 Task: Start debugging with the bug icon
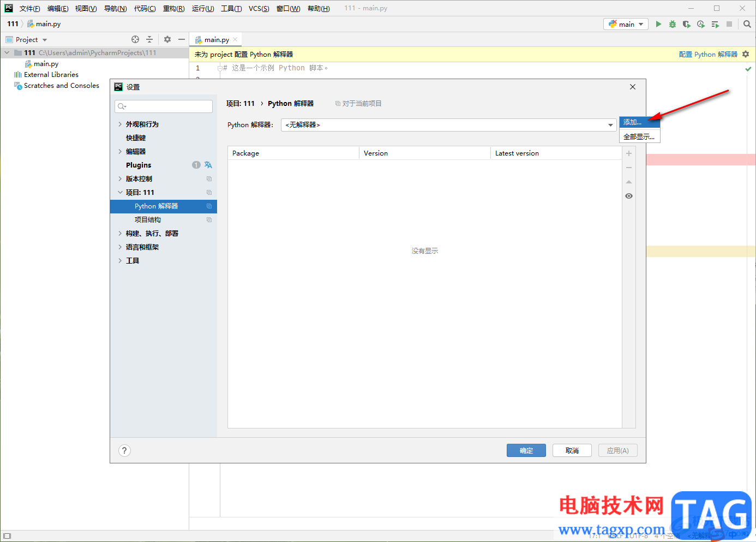pyautogui.click(x=673, y=24)
